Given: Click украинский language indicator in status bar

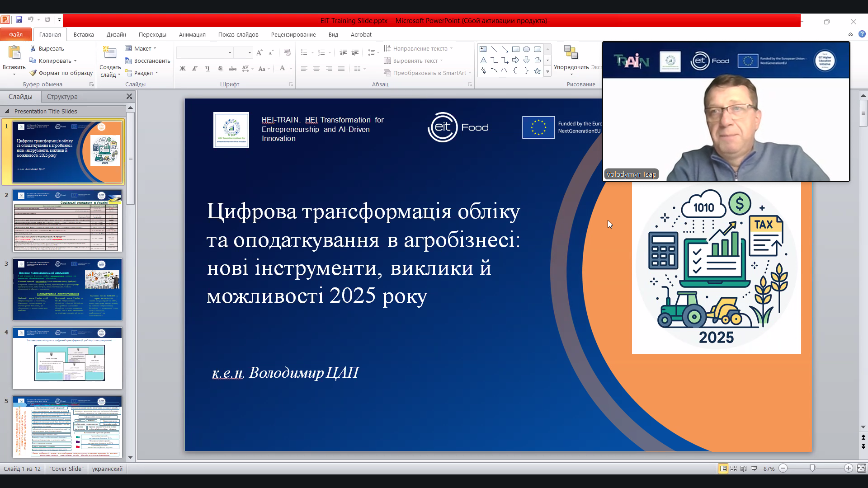Looking at the screenshot, I should click(107, 469).
